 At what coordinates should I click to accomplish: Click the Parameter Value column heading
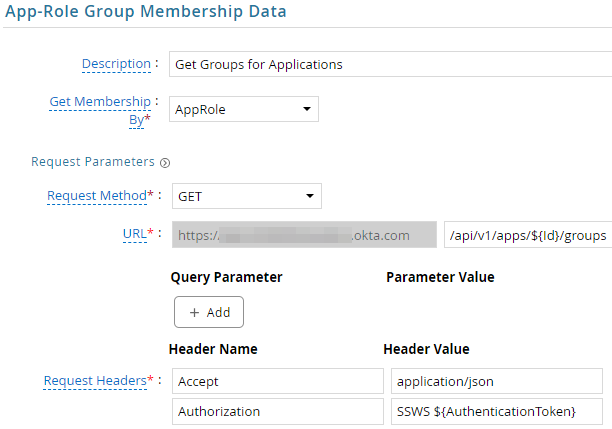440,277
